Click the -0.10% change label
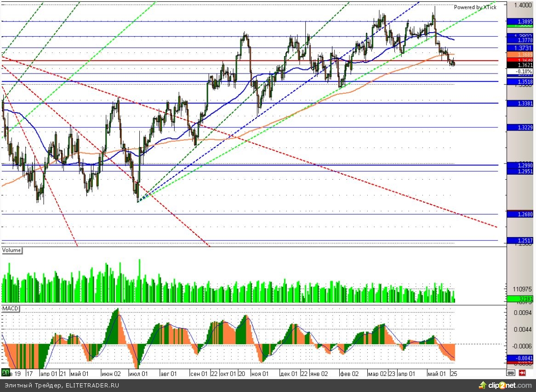The width and height of the screenshot is (536, 392). 520,71
